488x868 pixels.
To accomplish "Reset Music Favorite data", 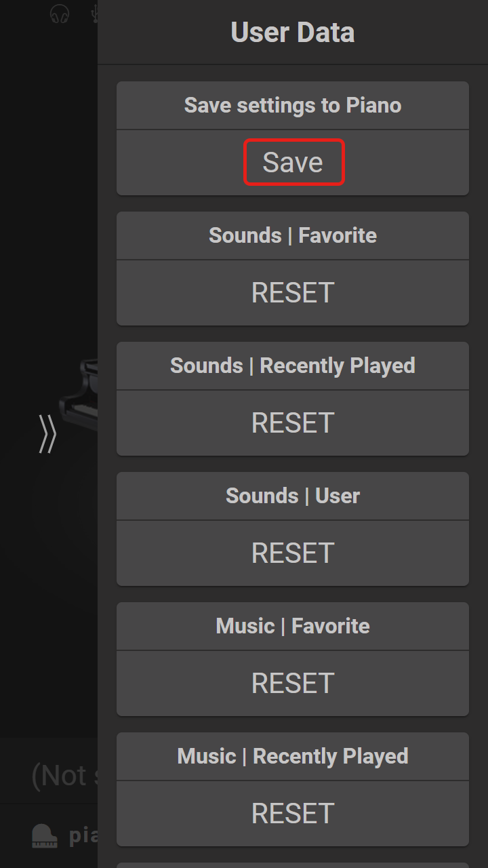I will coord(293,684).
